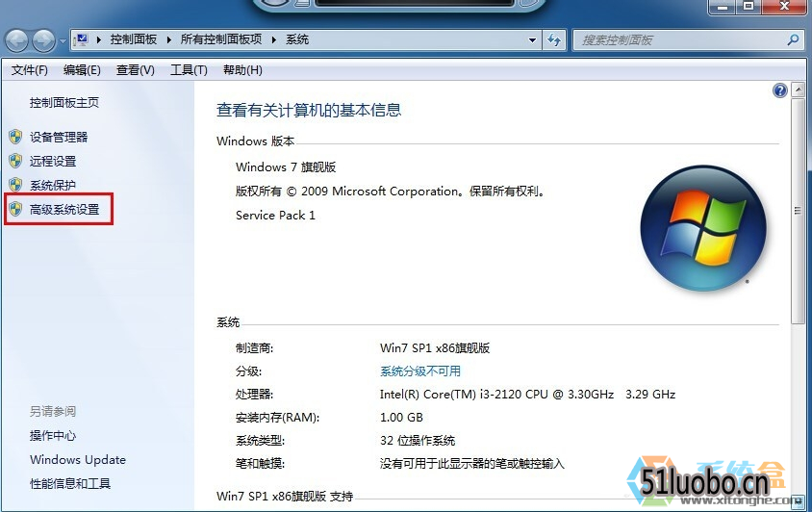
Task: Go to 控制面板主页
Action: 64,103
